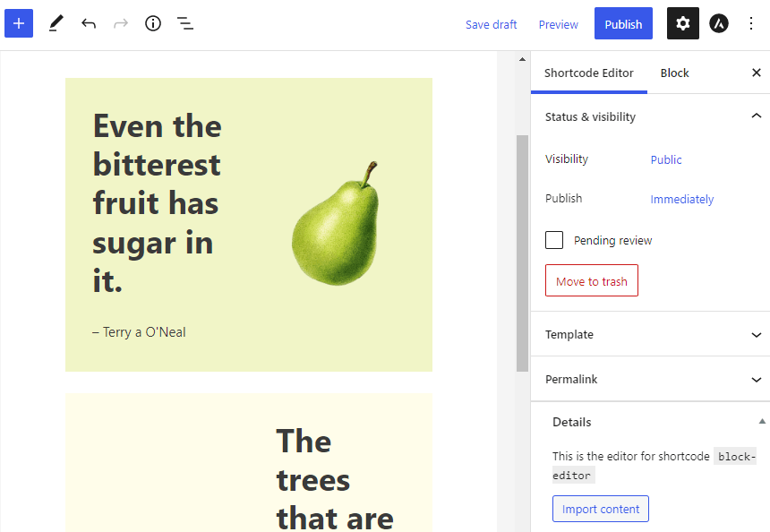The height and width of the screenshot is (532, 770).
Task: Select the Tools pencil icon
Action: [x=56, y=23]
